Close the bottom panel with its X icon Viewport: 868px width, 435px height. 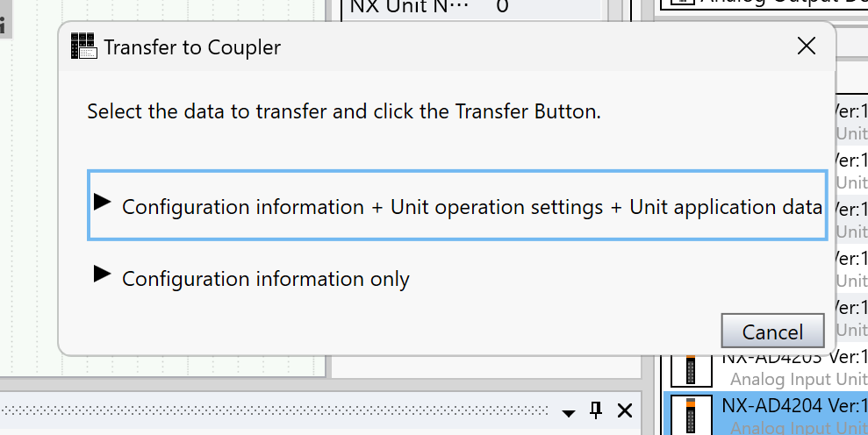click(624, 410)
